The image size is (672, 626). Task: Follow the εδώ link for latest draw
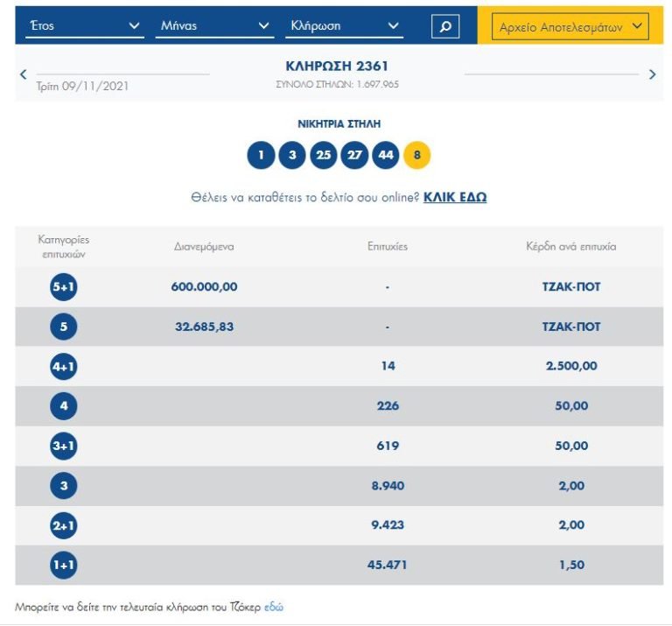coord(274,607)
